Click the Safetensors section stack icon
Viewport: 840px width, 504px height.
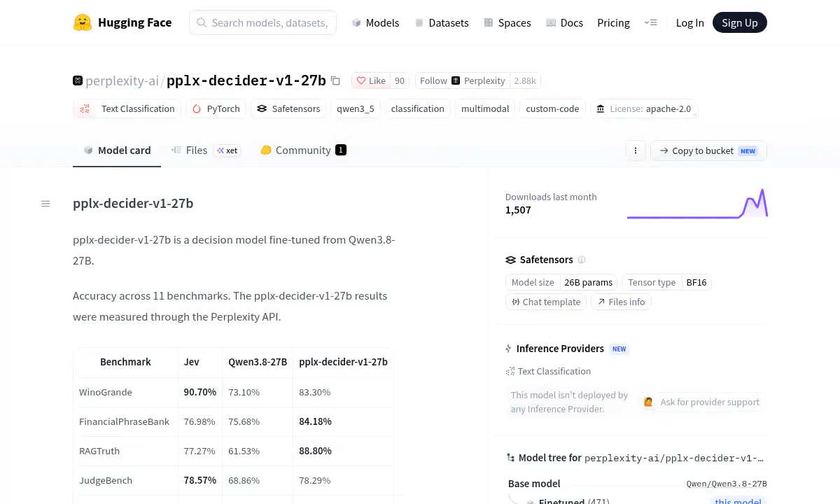(x=510, y=260)
